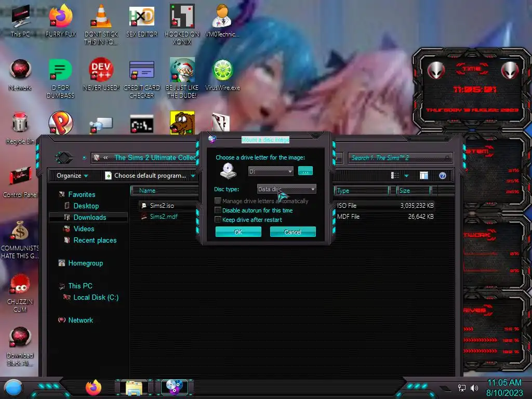Open the Network icon on the desktop

pyautogui.click(x=20, y=75)
